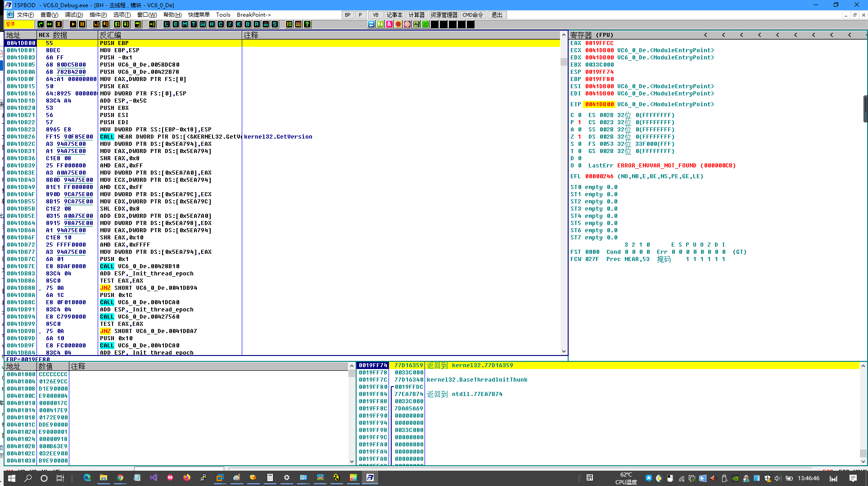The width and height of the screenshot is (868, 486).
Task: Open the Log window (L icon)
Action: [167, 24]
